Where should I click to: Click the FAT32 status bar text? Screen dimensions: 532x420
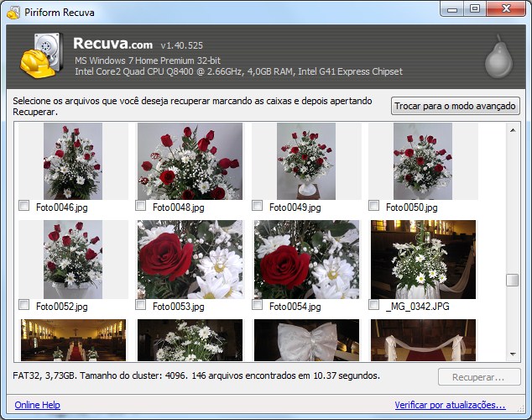196,375
